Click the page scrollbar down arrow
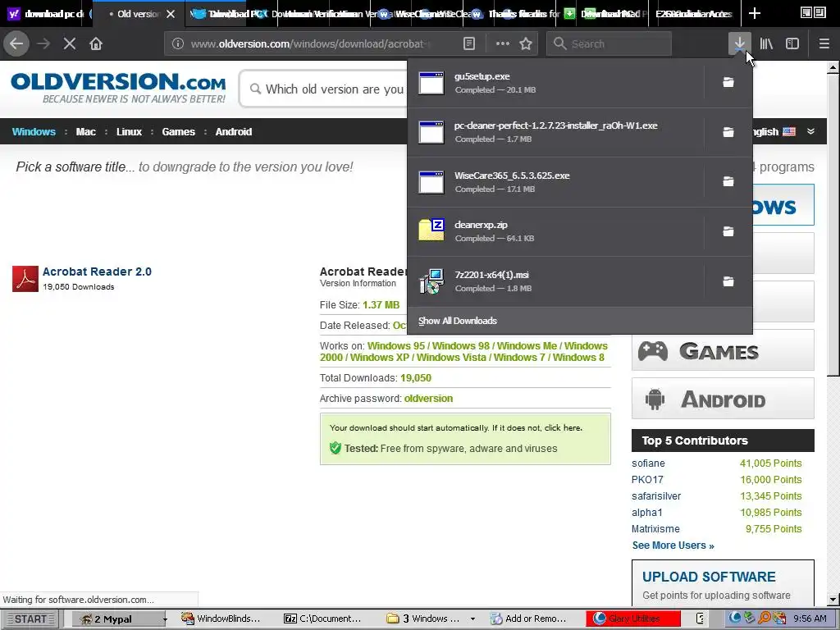 point(833,600)
